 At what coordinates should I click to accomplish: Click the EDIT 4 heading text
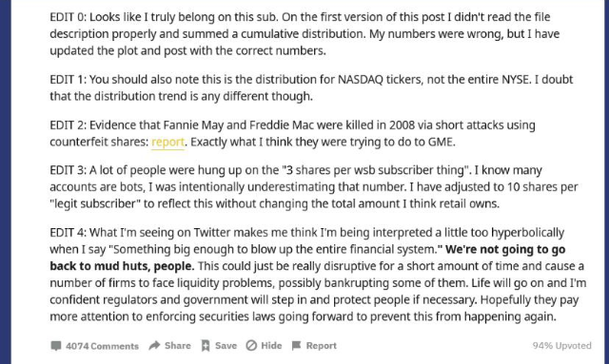click(x=68, y=233)
